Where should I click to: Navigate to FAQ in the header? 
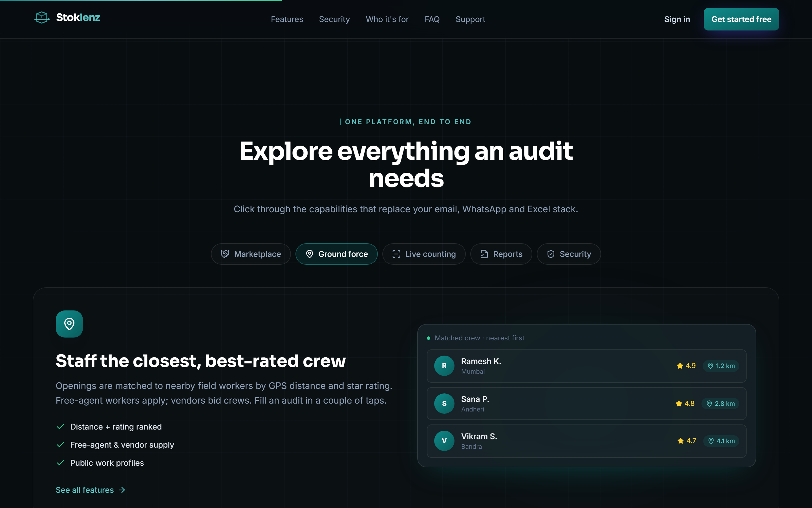tap(432, 19)
